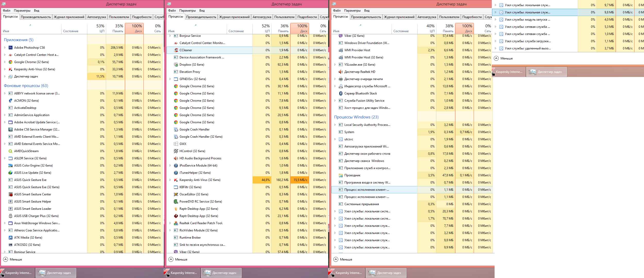Viewport: 644px width, 278px height.
Task: Expand iPodService Module (64-bit) process
Action: [170, 166]
